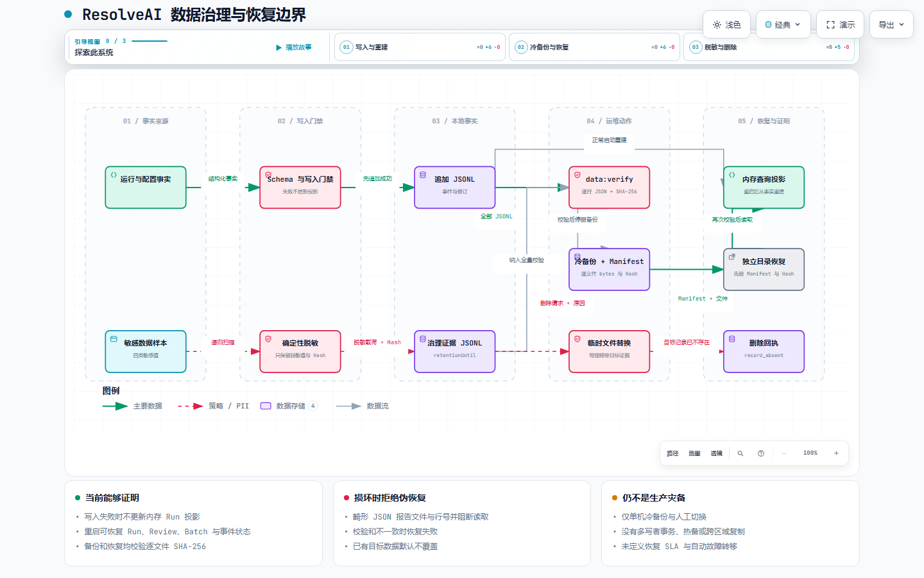Select the 独立目录恢复 node
Image resolution: width=924 pixels, height=578 pixels.
point(764,270)
